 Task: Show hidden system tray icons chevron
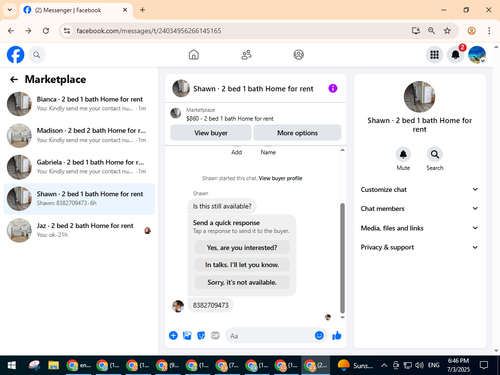384,365
